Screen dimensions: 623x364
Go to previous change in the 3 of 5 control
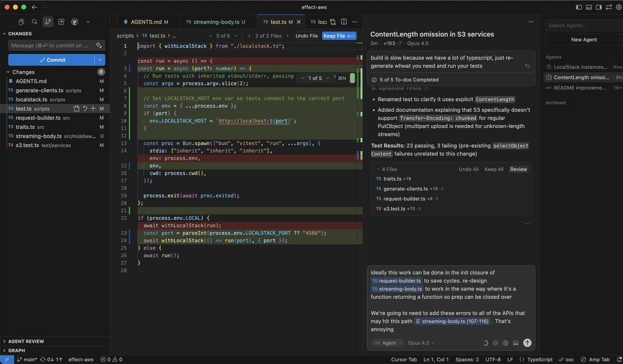click(210, 36)
